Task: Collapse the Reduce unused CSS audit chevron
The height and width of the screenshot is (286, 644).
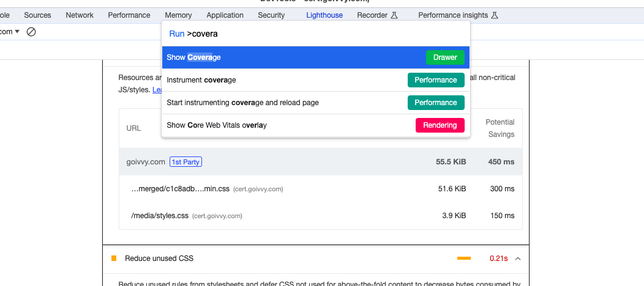Action: coord(518,258)
